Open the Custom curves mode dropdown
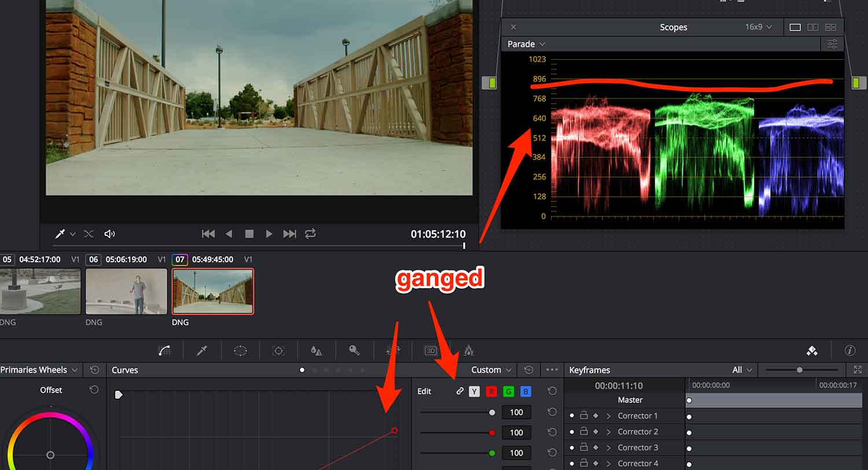The height and width of the screenshot is (470, 868). 491,370
